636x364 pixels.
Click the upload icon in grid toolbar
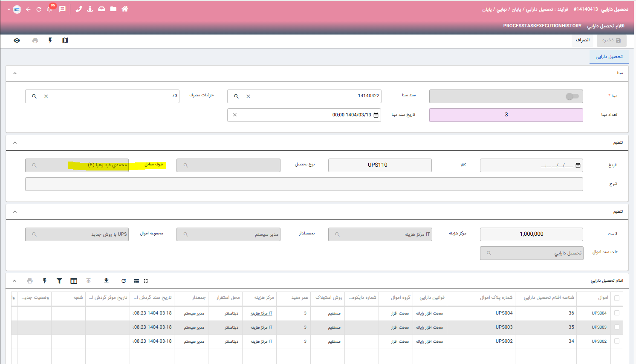coord(89,281)
